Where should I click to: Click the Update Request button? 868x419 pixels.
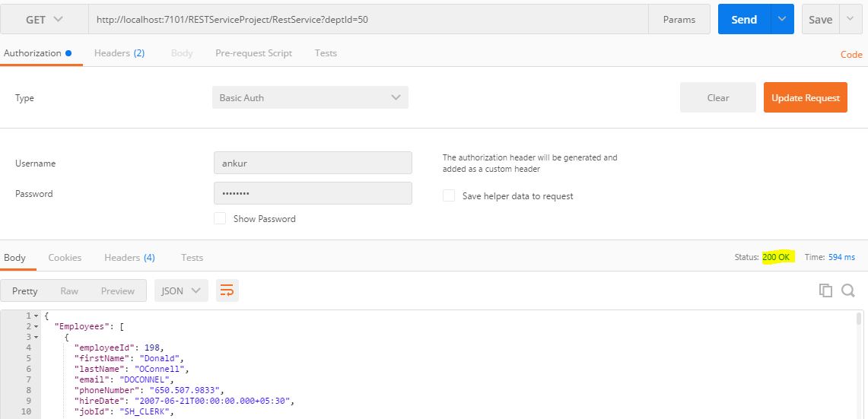click(x=805, y=98)
